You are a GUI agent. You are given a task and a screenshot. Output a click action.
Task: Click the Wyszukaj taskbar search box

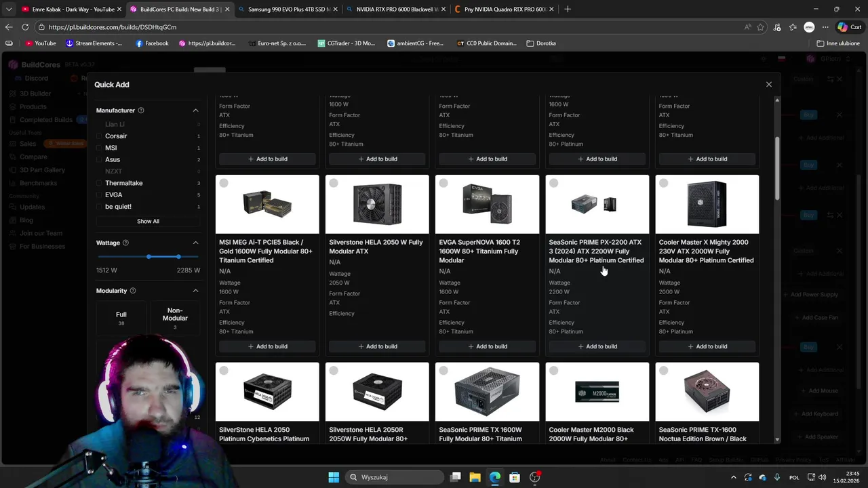tap(395, 477)
